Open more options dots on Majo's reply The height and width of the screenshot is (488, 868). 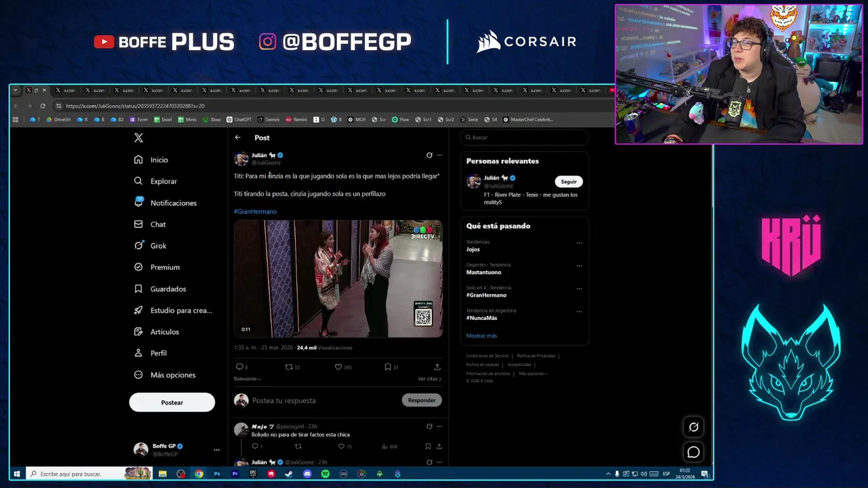[439, 426]
